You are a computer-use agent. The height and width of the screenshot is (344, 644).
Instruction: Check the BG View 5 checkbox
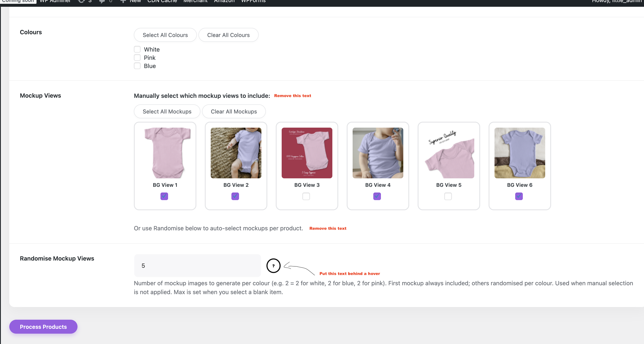click(448, 196)
